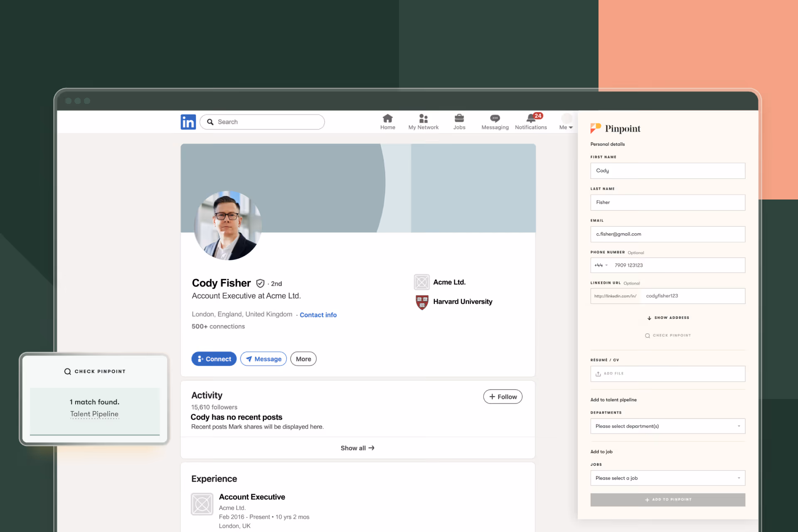Open Notifications bell with 24 badge
Viewport: 798px width, 532px height.
[531, 122]
